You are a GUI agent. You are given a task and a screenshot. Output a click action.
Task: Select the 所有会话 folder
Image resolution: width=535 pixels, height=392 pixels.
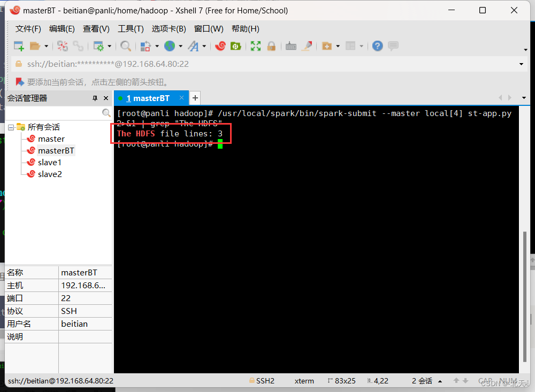[43, 127]
